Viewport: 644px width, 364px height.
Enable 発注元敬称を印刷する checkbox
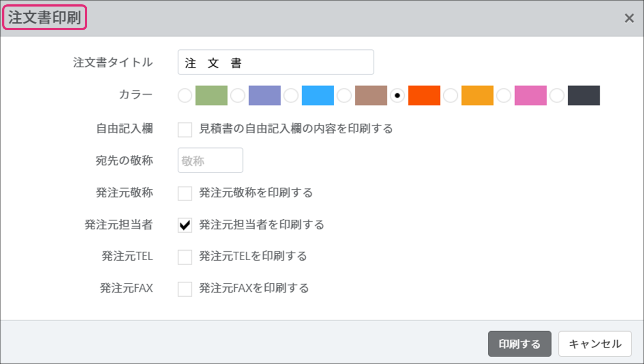(x=185, y=193)
